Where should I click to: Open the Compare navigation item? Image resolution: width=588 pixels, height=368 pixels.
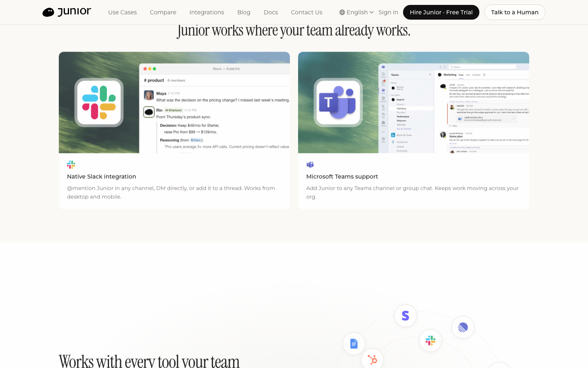[x=163, y=12]
